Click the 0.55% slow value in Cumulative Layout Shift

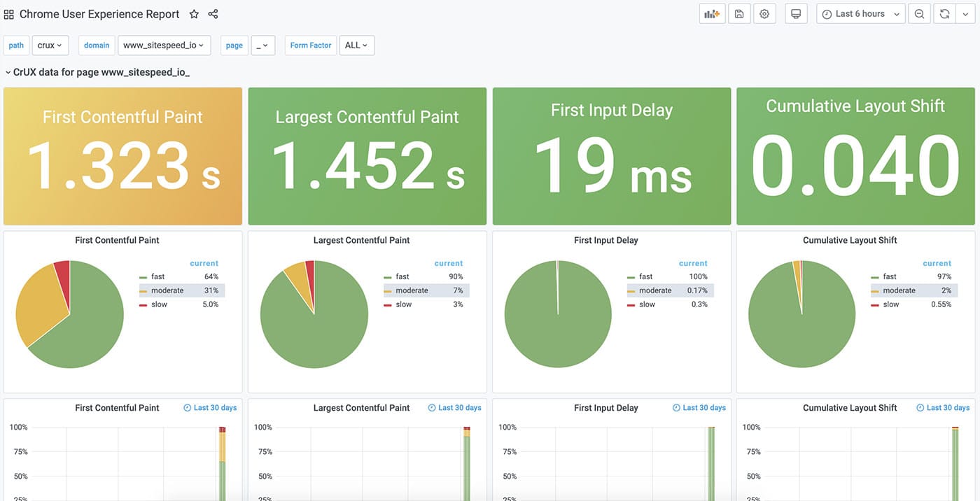(941, 304)
